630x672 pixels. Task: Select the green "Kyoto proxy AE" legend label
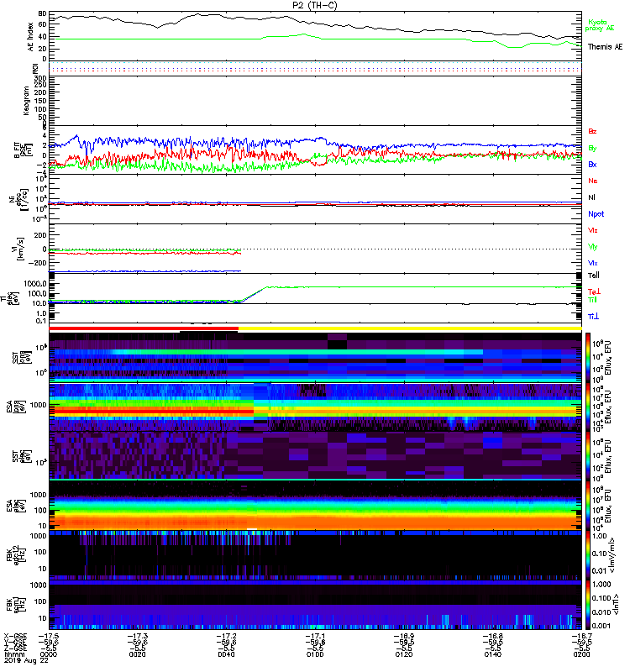tap(600, 25)
